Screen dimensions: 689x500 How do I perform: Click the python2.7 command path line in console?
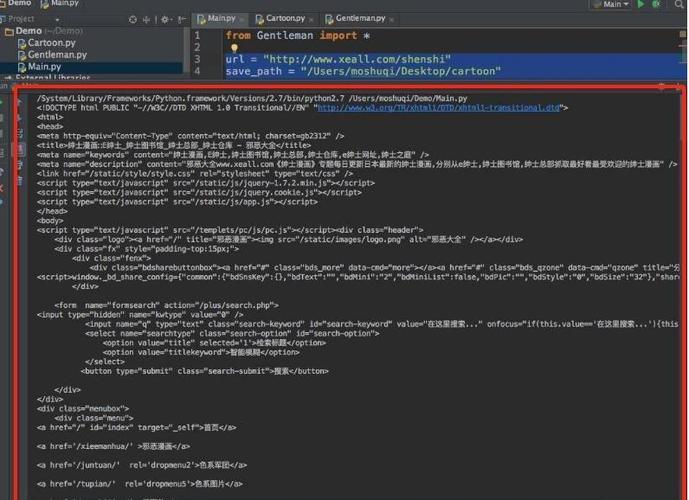[252, 99]
